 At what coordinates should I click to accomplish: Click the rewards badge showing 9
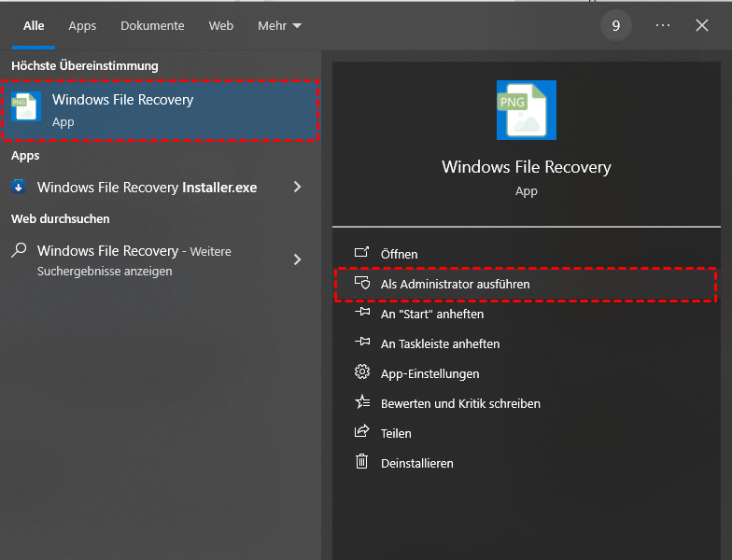coord(616,26)
